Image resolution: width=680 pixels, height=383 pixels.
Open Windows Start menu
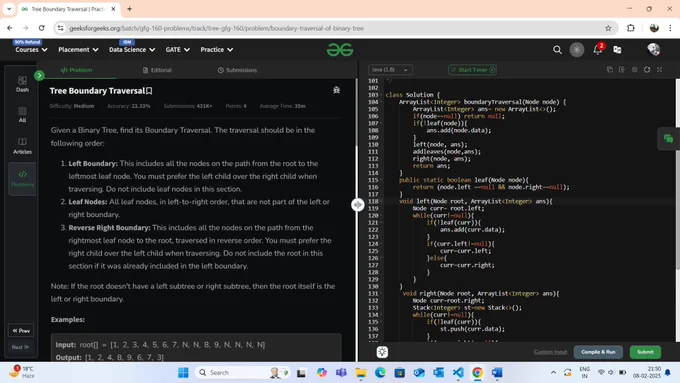(x=183, y=373)
